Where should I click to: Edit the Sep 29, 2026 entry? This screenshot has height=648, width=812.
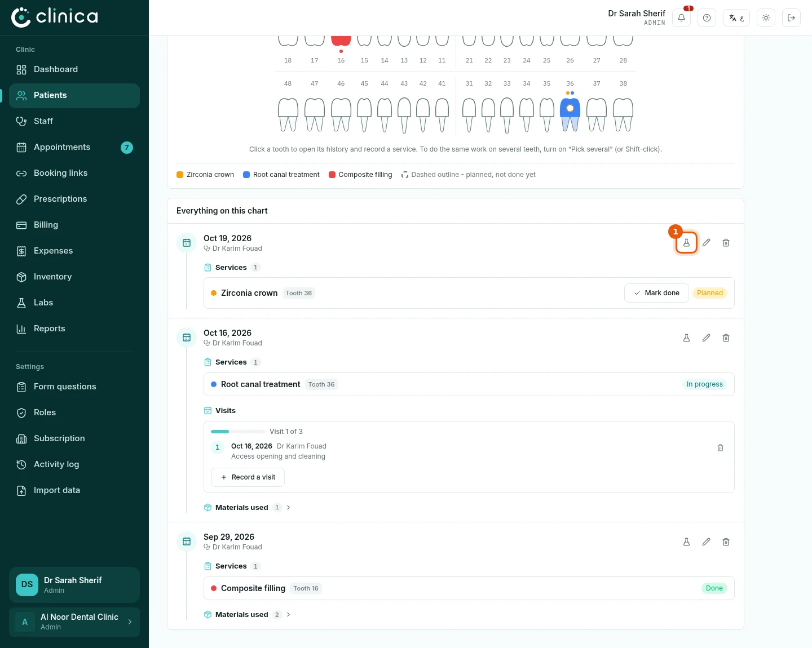tap(706, 542)
